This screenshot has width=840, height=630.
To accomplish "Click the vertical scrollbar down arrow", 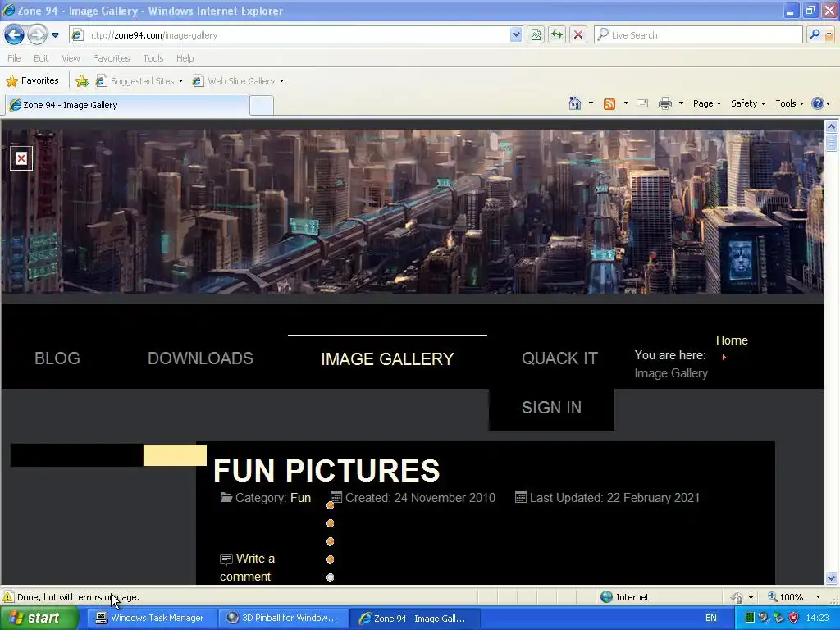I will tap(832, 577).
